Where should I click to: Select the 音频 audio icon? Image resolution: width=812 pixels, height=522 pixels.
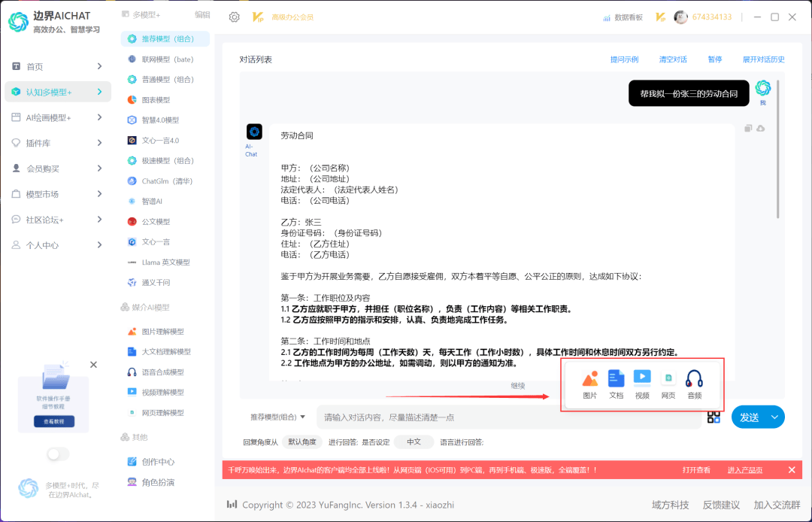(693, 384)
